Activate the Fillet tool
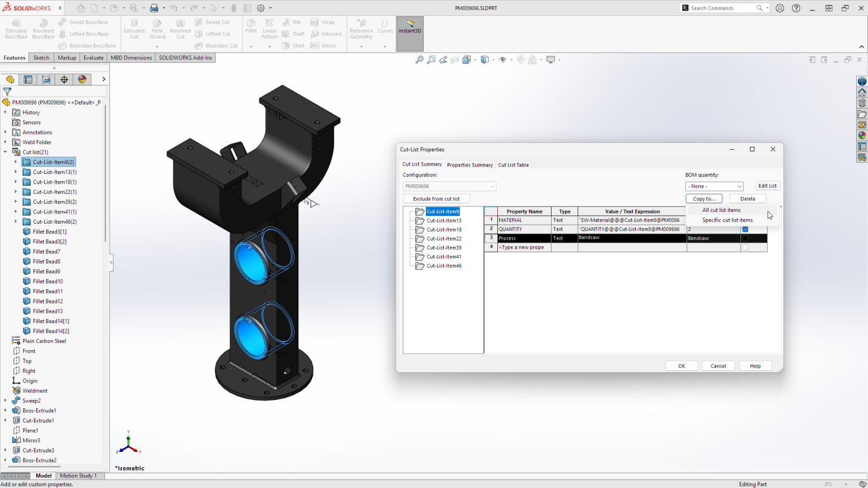 [251, 28]
